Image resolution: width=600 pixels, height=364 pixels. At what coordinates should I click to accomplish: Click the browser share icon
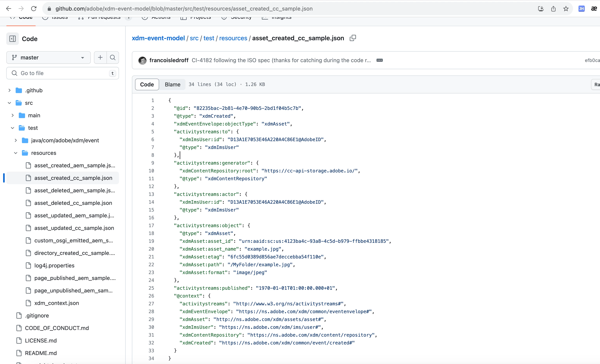pos(553,9)
